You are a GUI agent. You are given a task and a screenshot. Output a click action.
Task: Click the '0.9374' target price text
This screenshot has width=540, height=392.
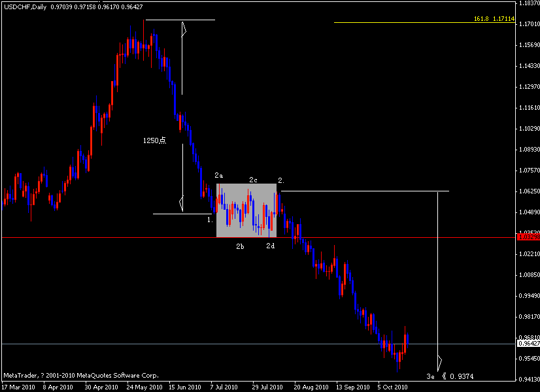pyautogui.click(x=462, y=376)
